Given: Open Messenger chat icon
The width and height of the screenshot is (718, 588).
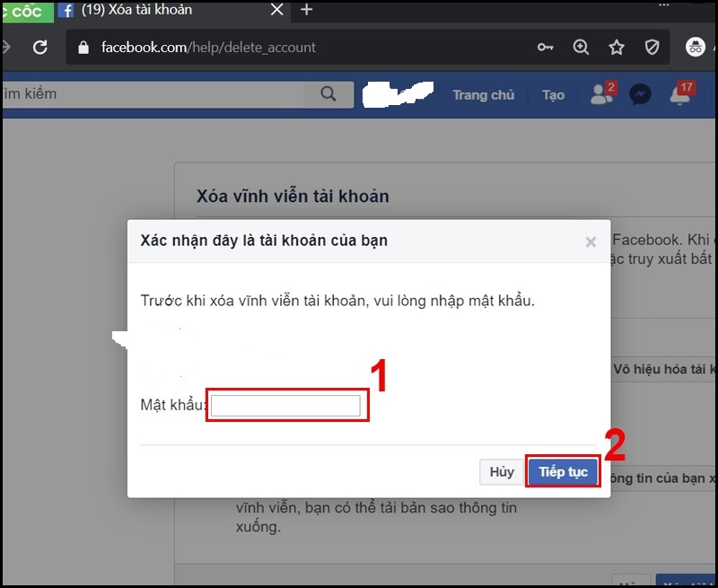Looking at the screenshot, I should (x=640, y=95).
